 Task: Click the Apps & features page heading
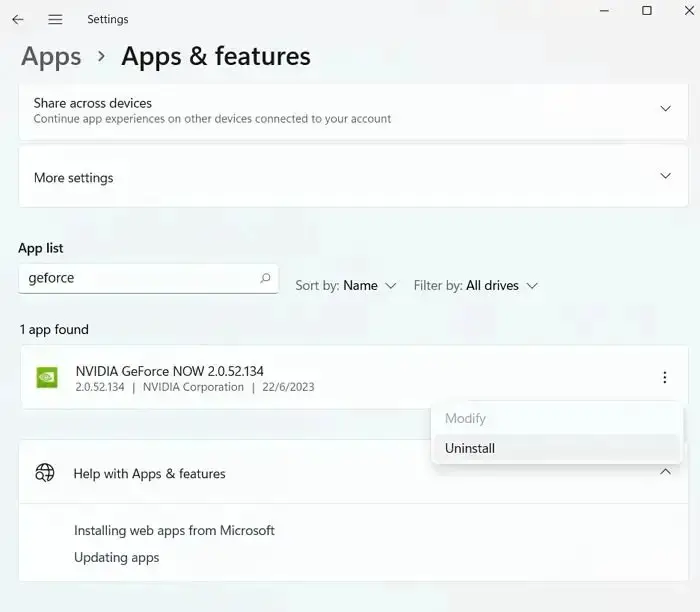[216, 57]
